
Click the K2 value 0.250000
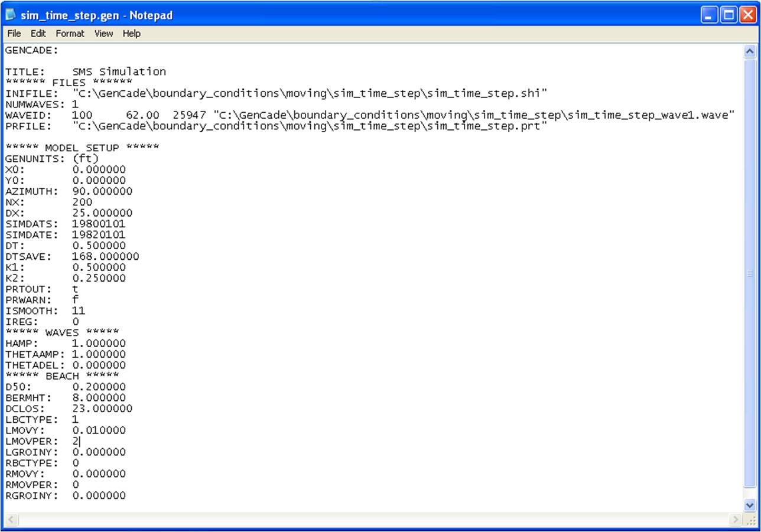point(99,278)
